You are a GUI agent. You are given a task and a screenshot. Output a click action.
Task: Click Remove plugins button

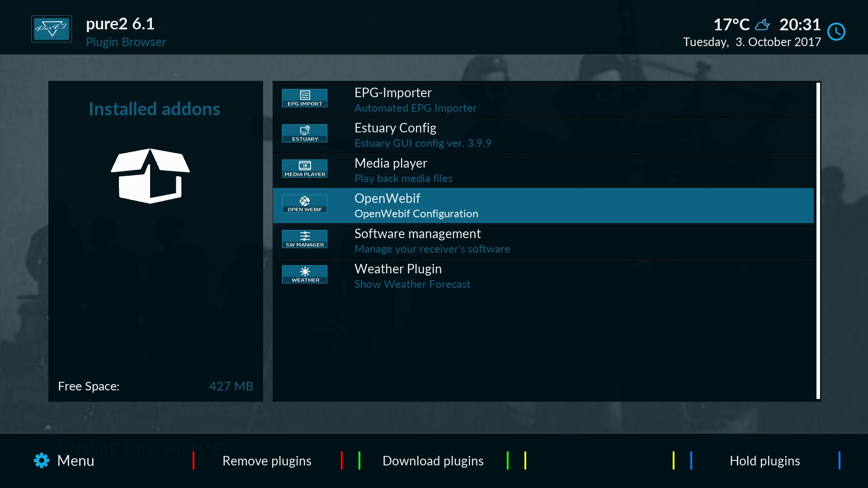(x=267, y=460)
